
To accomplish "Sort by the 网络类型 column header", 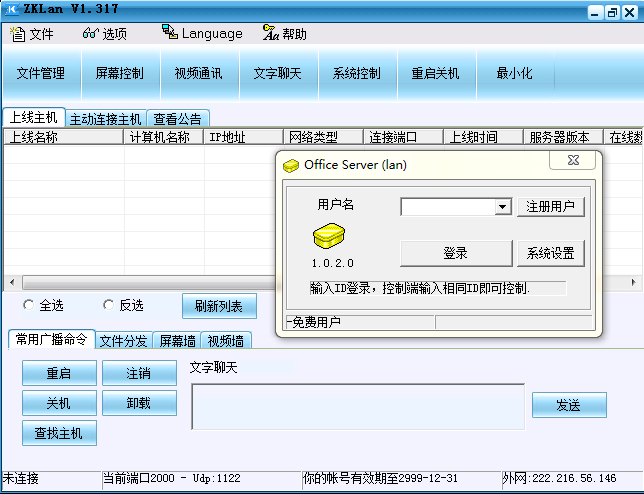I will pyautogui.click(x=323, y=137).
